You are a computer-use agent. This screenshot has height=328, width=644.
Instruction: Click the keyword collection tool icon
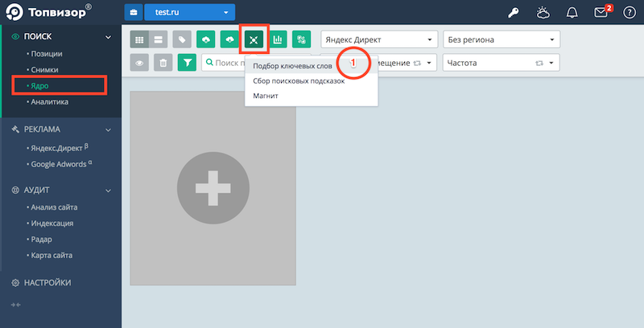(254, 39)
